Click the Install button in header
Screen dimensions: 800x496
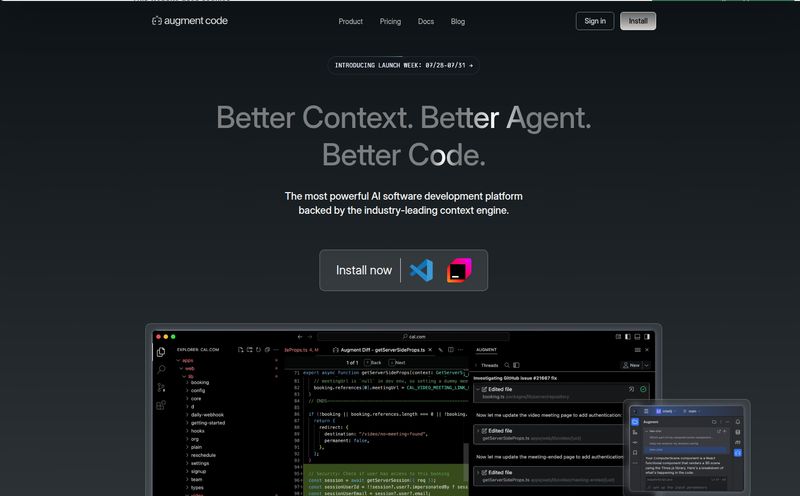tap(638, 21)
